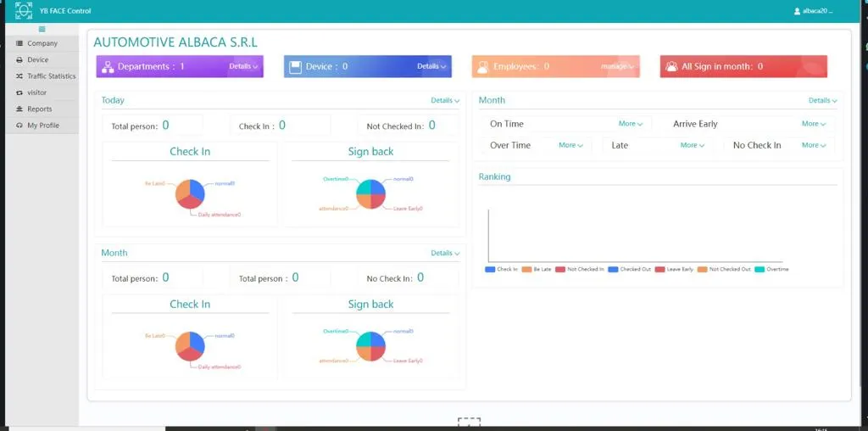Click the Departments org-chart icon
Viewport: 868px width, 431px height.
coord(107,66)
